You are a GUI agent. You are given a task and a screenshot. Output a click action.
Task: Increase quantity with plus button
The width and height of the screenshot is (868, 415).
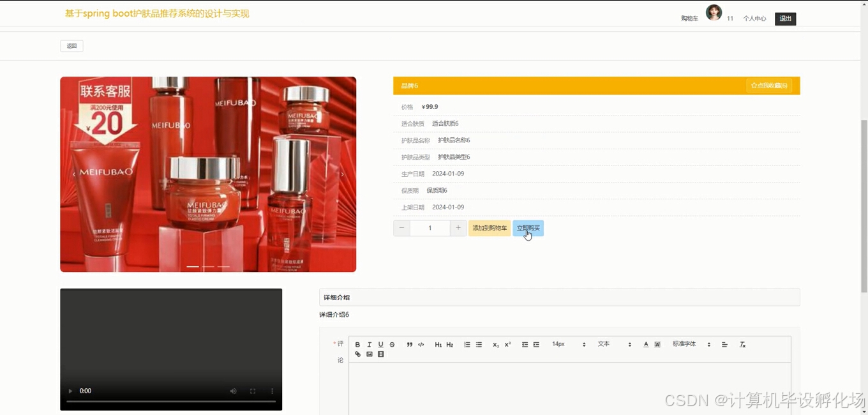pos(458,228)
